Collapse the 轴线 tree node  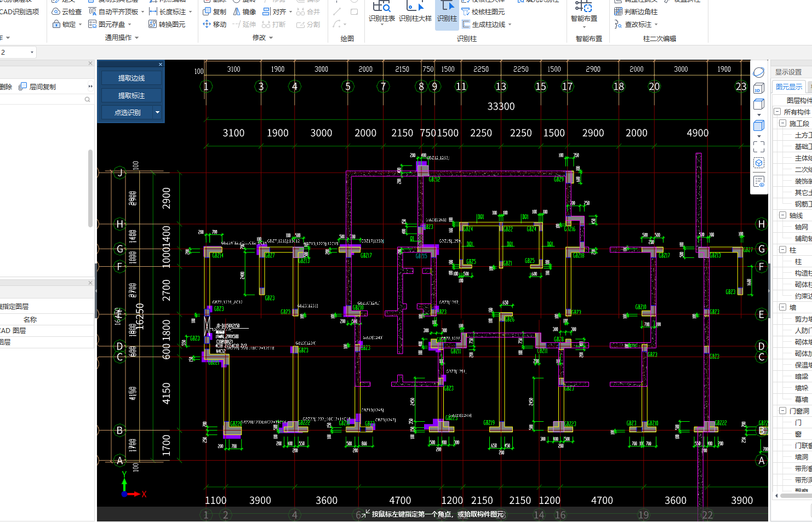tap(783, 215)
